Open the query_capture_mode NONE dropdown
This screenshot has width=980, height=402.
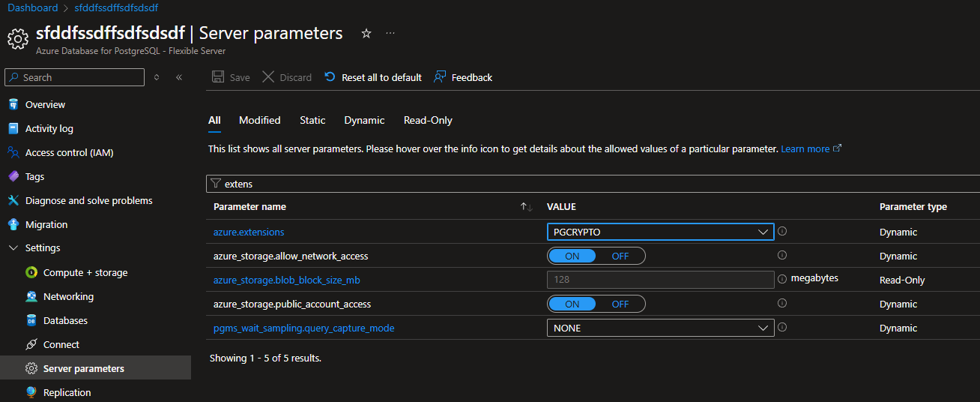(660, 328)
